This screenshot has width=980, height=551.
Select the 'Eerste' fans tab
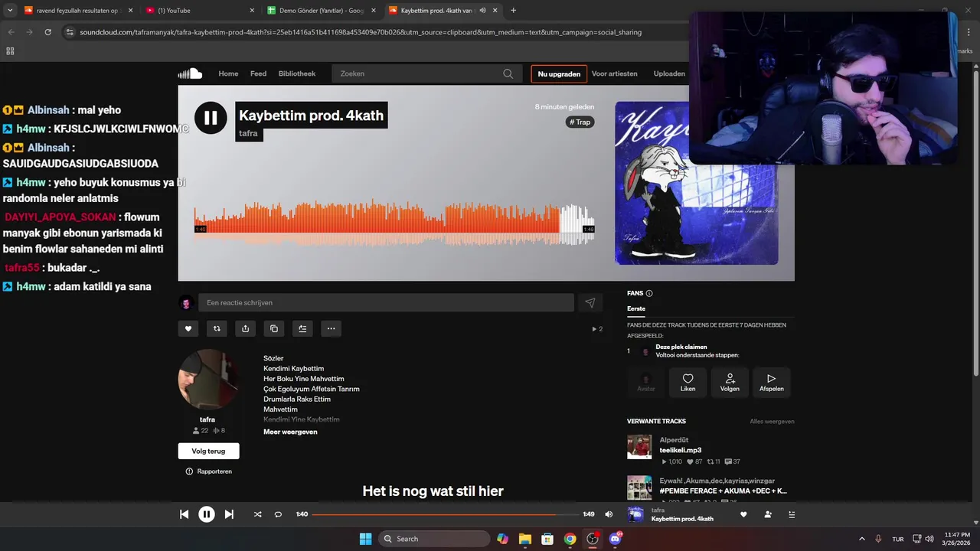(636, 308)
